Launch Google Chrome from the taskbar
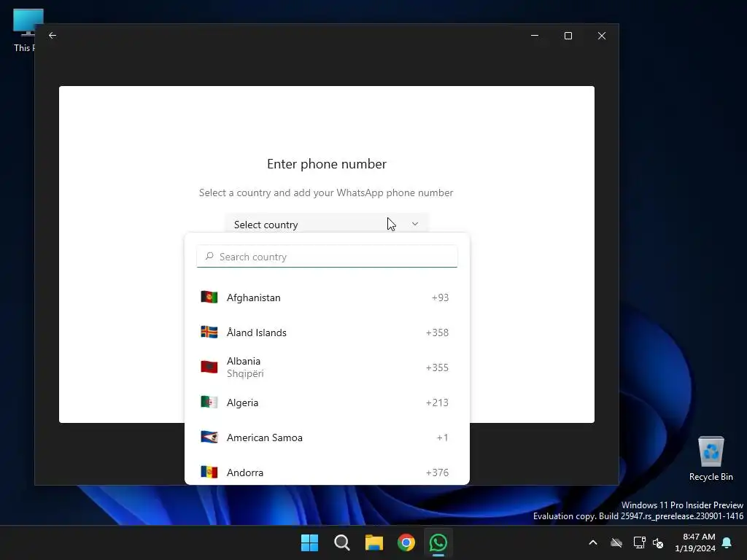The height and width of the screenshot is (560, 747). (x=406, y=542)
